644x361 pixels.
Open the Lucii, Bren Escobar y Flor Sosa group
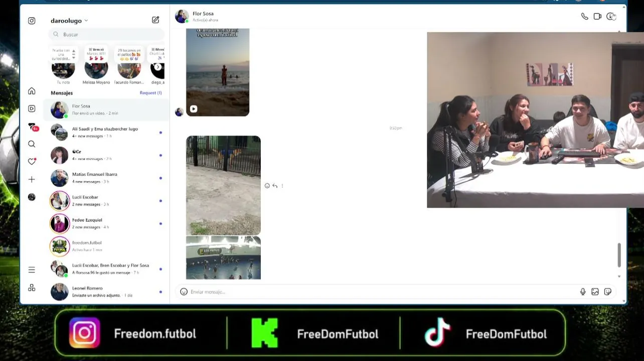pyautogui.click(x=106, y=269)
